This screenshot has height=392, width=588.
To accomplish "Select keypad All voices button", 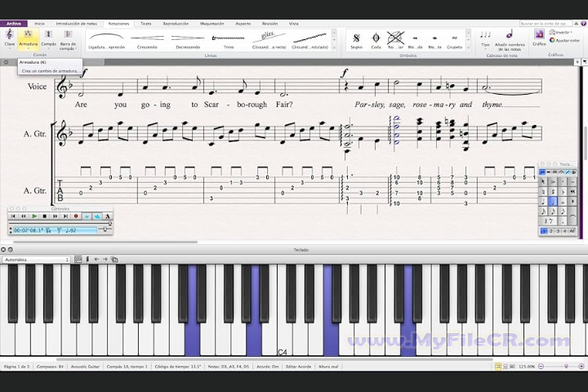I will (x=572, y=231).
